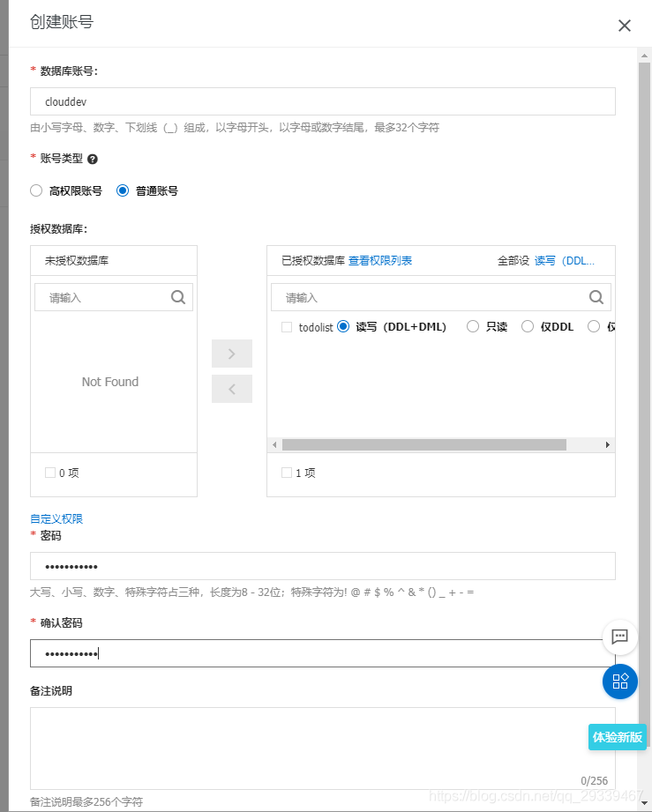652x812 pixels.
Task: Click the Not Found text
Action: tap(110, 382)
